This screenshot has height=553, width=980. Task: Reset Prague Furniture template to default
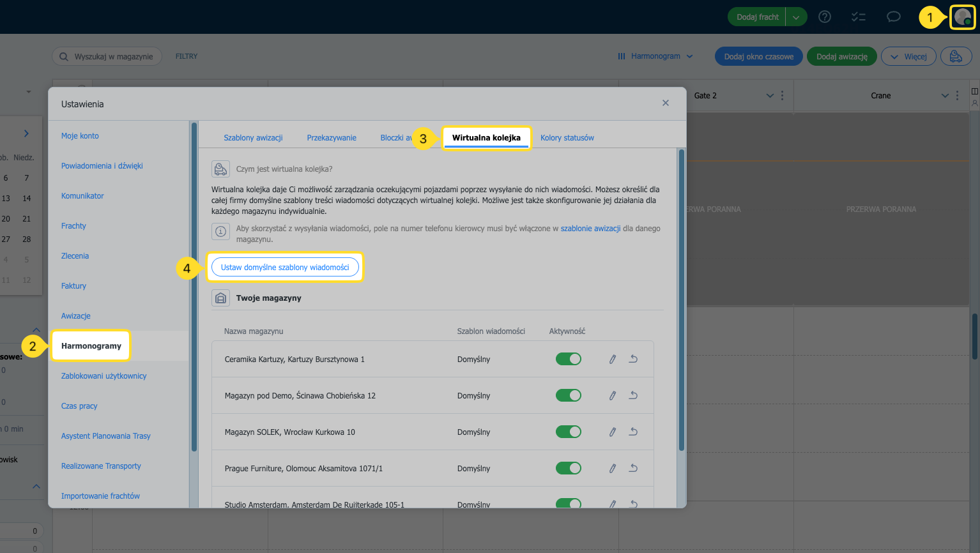633,468
